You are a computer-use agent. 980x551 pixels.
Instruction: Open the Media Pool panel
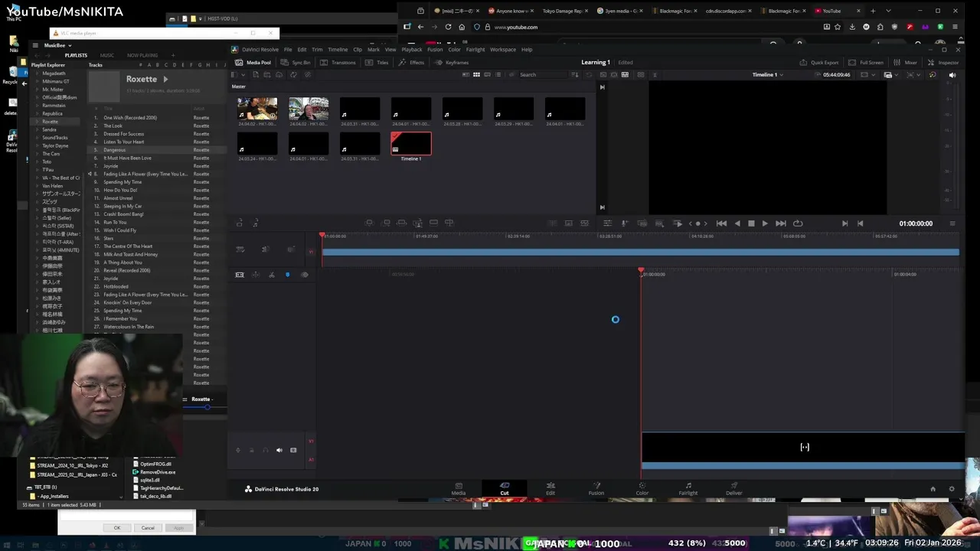253,63
